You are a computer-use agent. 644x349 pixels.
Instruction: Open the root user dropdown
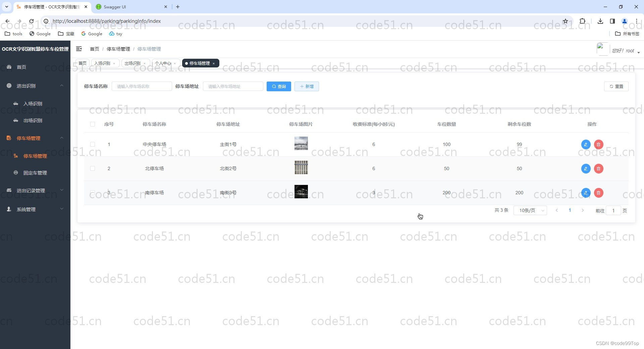click(x=626, y=51)
